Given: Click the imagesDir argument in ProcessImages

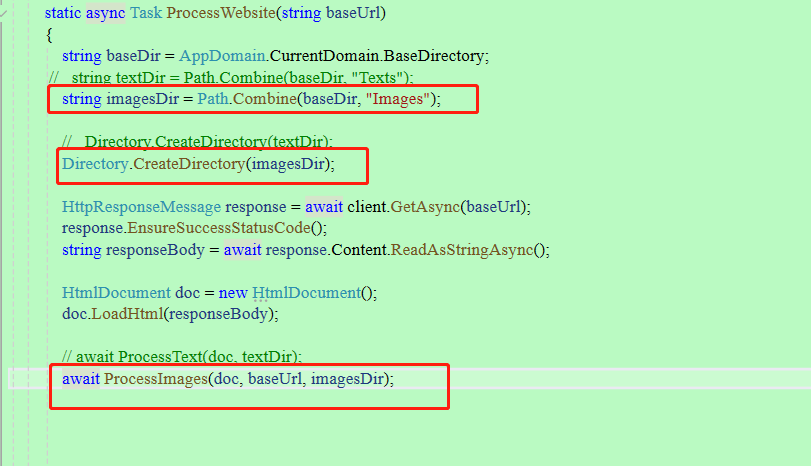Looking at the screenshot, I should [x=347, y=379].
